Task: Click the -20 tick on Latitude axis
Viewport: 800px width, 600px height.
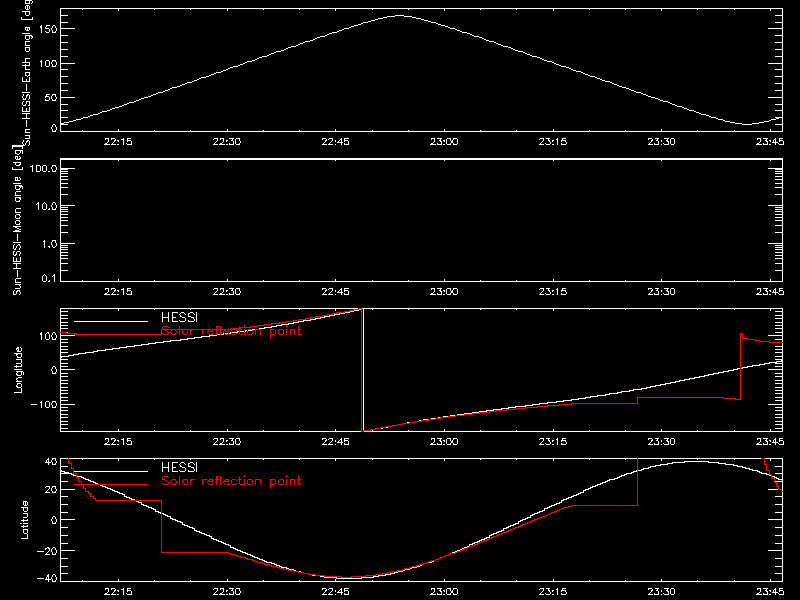Action: (x=47, y=551)
